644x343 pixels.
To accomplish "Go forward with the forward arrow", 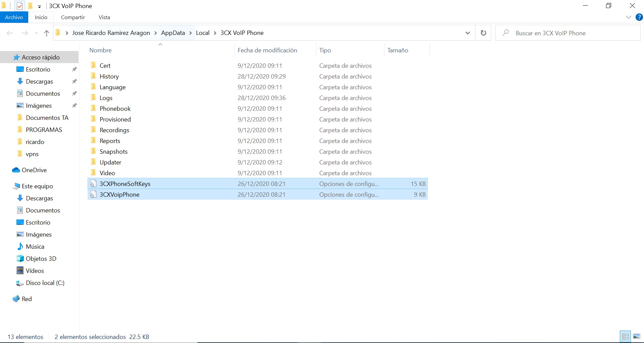I will (x=25, y=33).
